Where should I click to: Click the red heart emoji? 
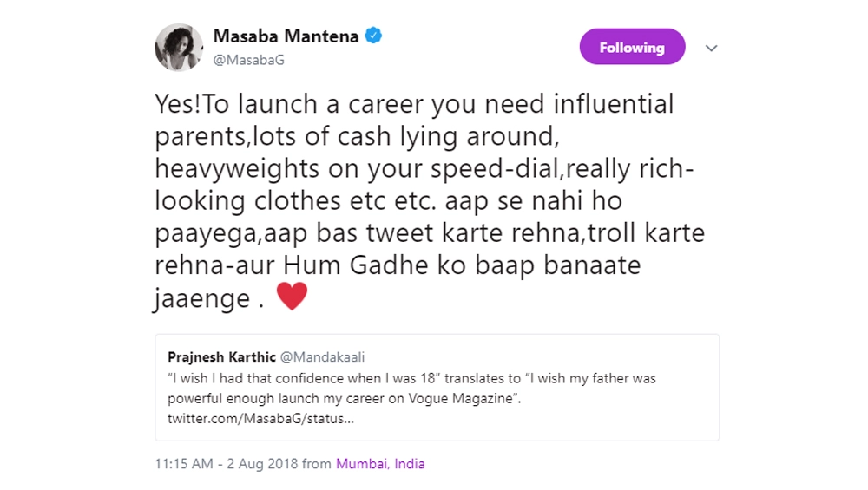click(292, 297)
